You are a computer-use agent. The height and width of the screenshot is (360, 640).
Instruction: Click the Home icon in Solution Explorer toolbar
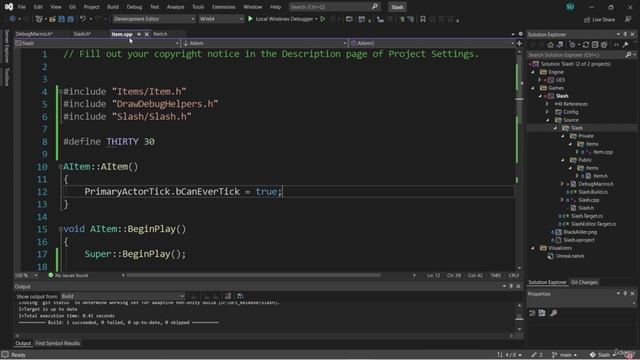[551, 45]
